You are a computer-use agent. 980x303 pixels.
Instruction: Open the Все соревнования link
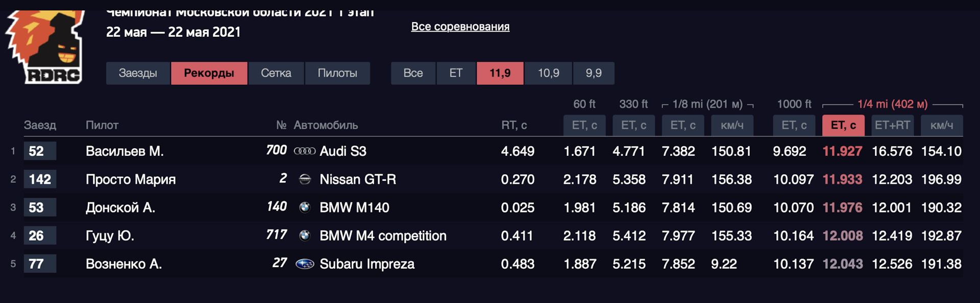[460, 27]
